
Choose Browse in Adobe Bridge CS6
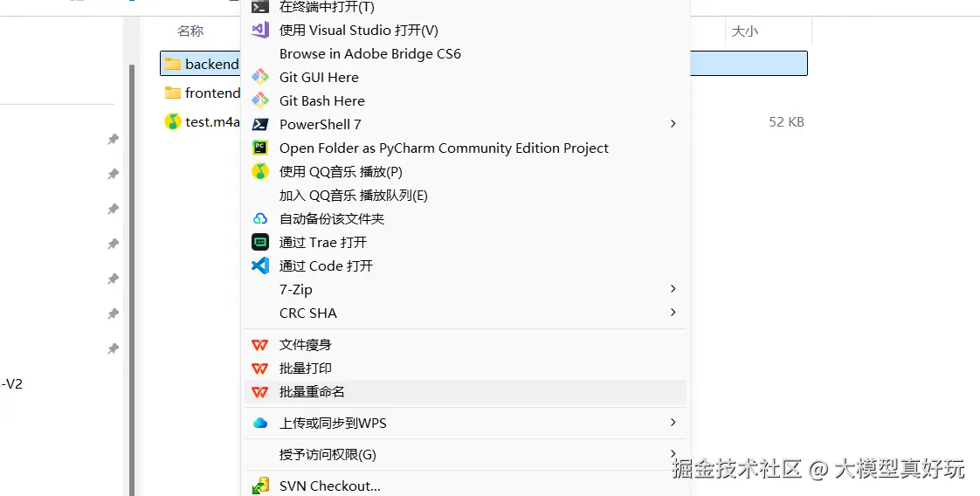(369, 53)
